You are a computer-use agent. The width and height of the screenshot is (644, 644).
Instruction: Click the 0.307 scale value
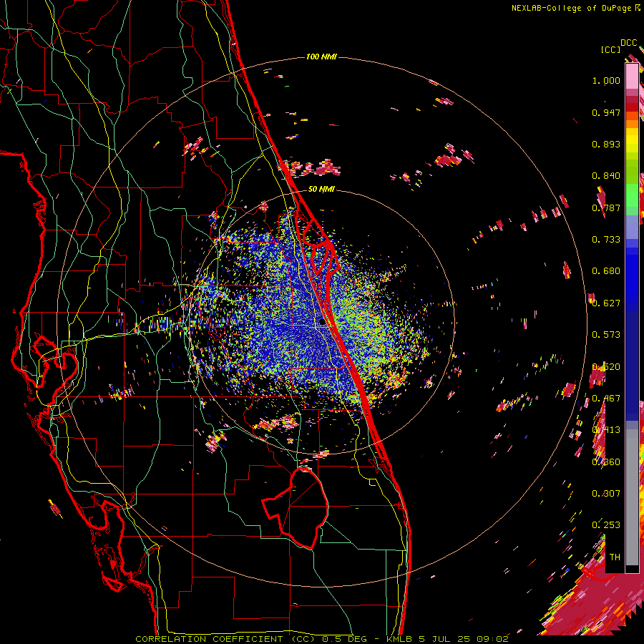[606, 494]
